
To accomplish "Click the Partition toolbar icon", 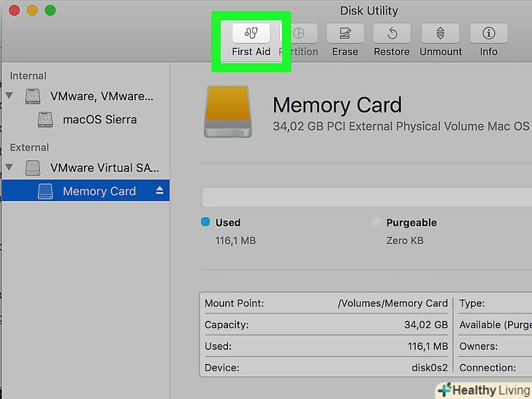I will coord(300,33).
